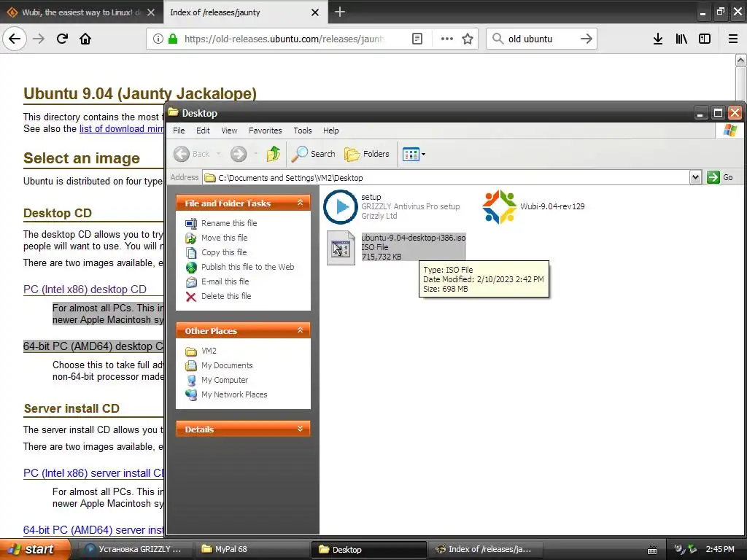Close the Index of /releases/jaunty tab
Image resolution: width=747 pixels, height=560 pixels.
click(x=315, y=12)
